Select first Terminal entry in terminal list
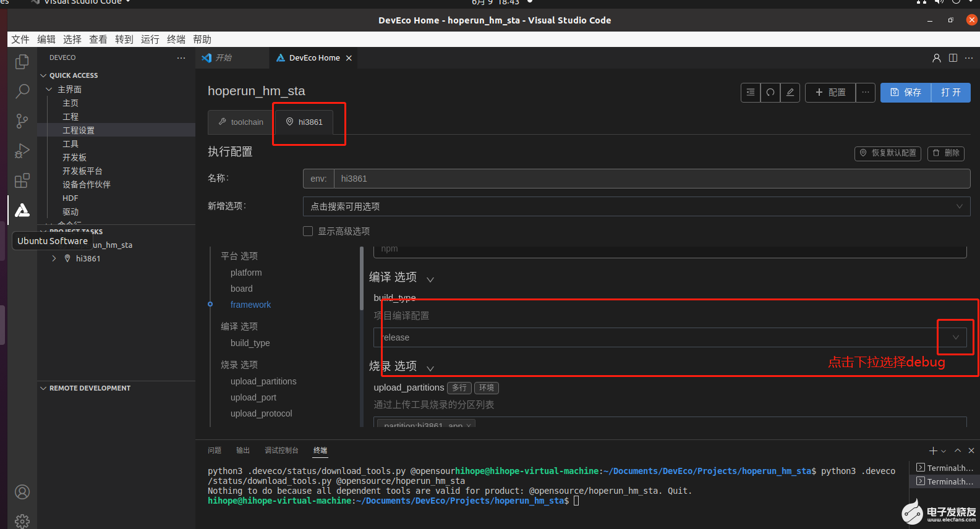Viewport: 980px width, 529px height. 945,468
